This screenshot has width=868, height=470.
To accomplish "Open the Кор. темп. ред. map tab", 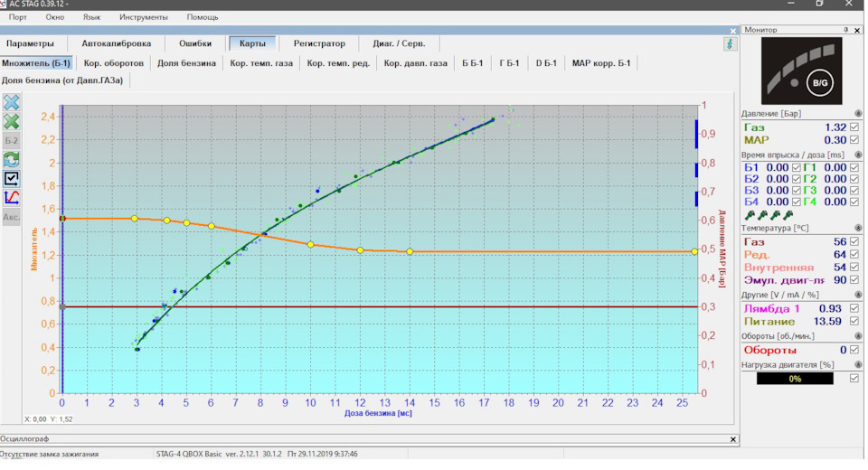I will click(338, 63).
